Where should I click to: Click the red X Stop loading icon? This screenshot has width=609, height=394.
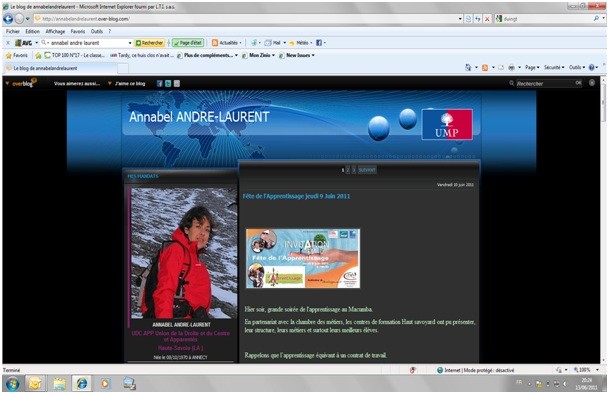(487, 19)
